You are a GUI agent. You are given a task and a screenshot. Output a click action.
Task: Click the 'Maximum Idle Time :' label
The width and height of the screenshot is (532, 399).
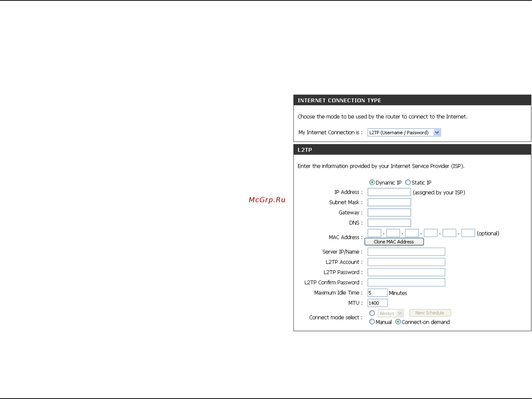coord(338,293)
